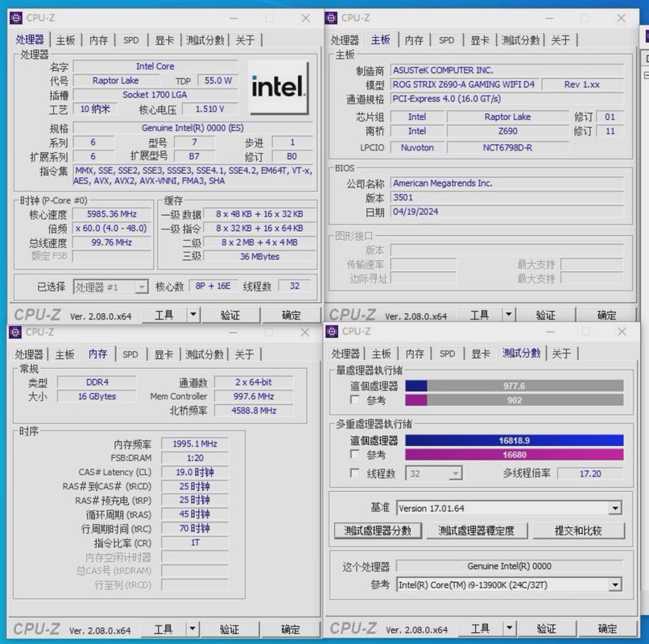Screen dimensions: 649x644
Task: Click multi-thread score bar showing 16818.9
Action: (514, 440)
